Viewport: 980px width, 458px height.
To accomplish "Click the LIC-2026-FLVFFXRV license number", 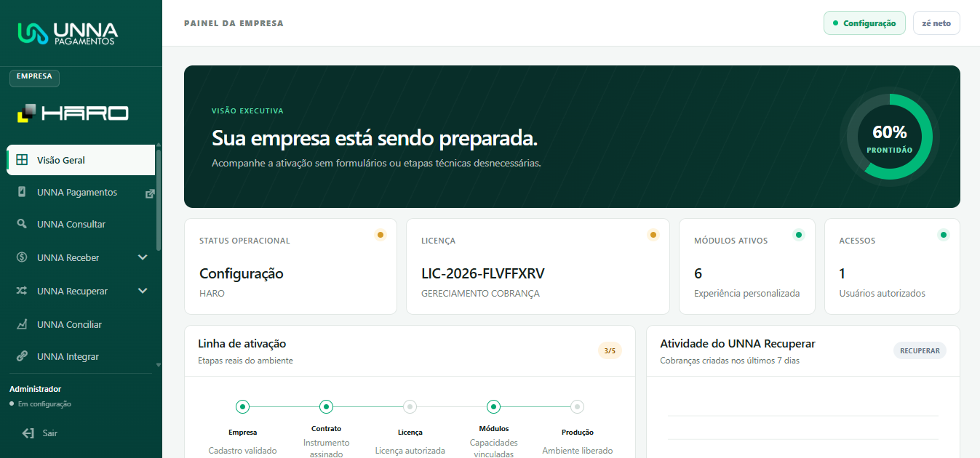I will tap(483, 274).
